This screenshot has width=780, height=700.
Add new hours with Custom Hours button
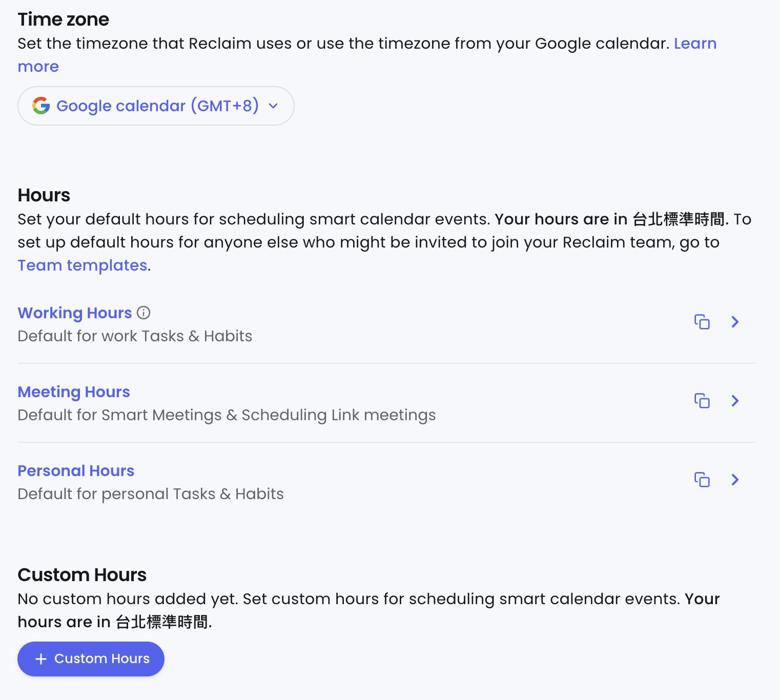click(91, 659)
